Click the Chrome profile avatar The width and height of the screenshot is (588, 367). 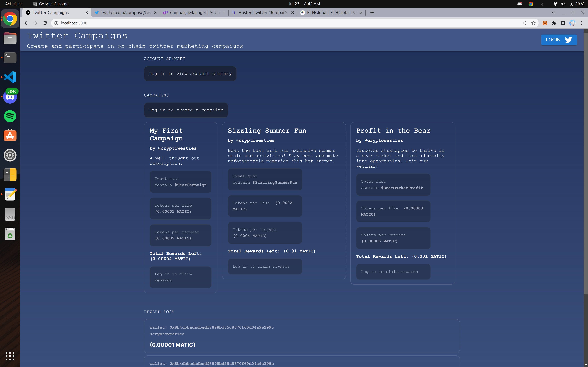click(572, 23)
